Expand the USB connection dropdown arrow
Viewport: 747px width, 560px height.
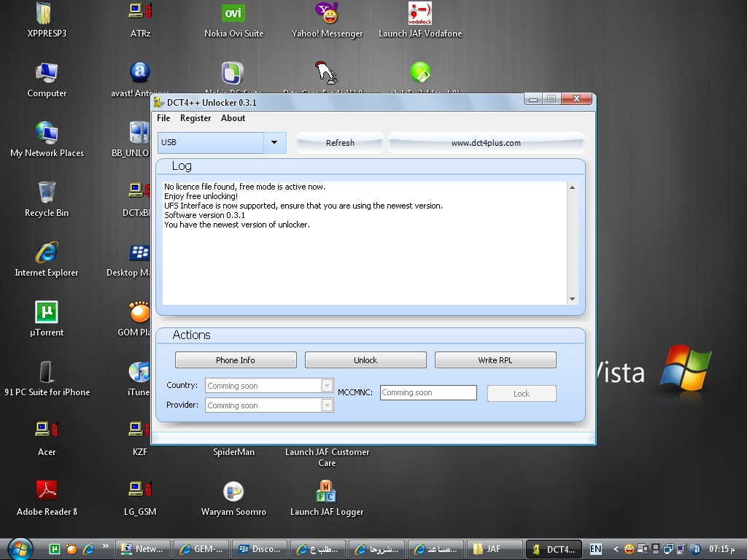tap(274, 142)
